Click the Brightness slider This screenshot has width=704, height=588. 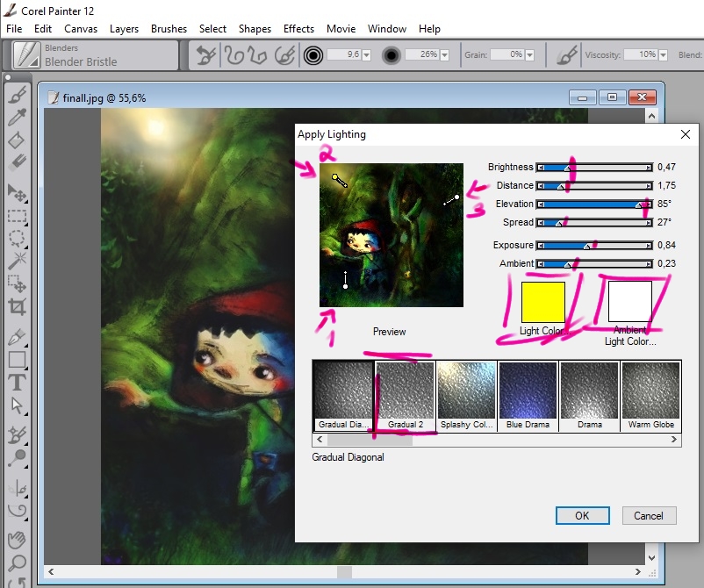pyautogui.click(x=594, y=168)
